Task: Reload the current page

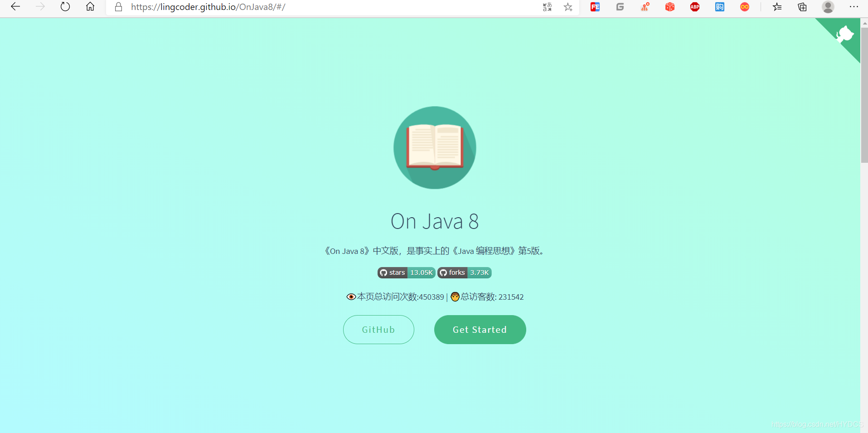Action: (65, 7)
